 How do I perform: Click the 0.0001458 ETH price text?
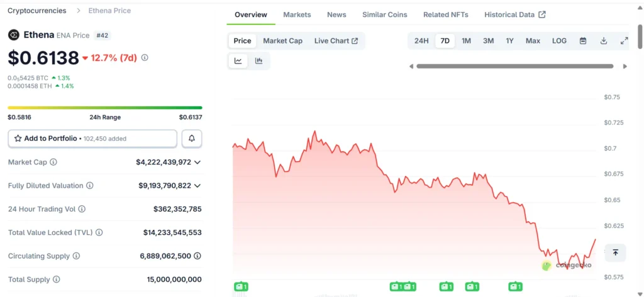tap(30, 86)
